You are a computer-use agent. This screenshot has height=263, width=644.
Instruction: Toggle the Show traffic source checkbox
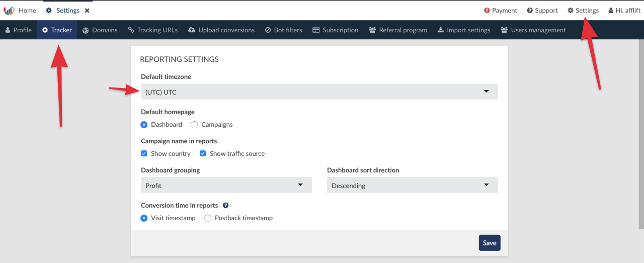[x=203, y=153]
